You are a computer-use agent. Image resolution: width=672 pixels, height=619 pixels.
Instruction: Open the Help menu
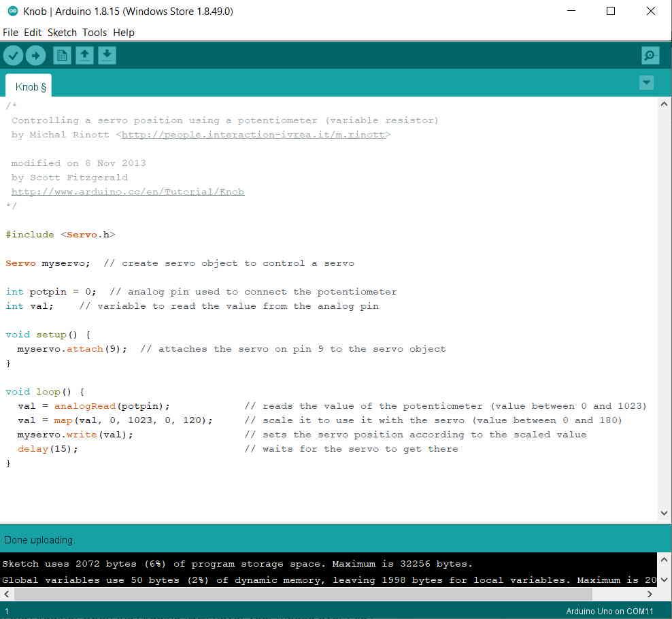123,33
